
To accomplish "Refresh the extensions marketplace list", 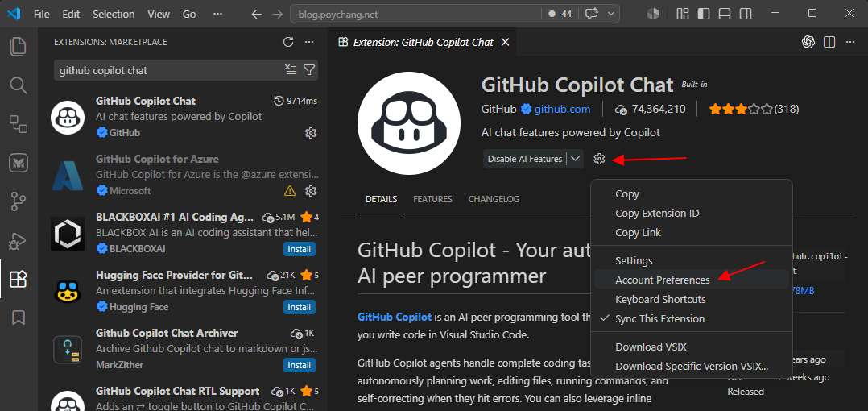I will point(288,42).
